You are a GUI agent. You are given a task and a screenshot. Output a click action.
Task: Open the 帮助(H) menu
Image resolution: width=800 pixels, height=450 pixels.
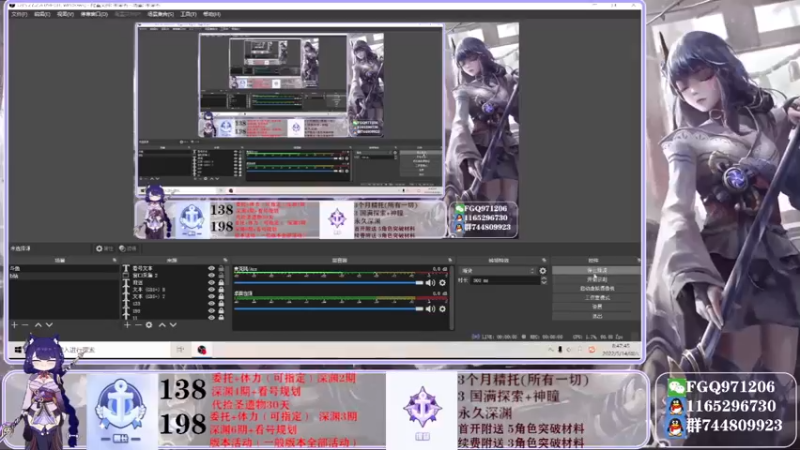pyautogui.click(x=212, y=14)
